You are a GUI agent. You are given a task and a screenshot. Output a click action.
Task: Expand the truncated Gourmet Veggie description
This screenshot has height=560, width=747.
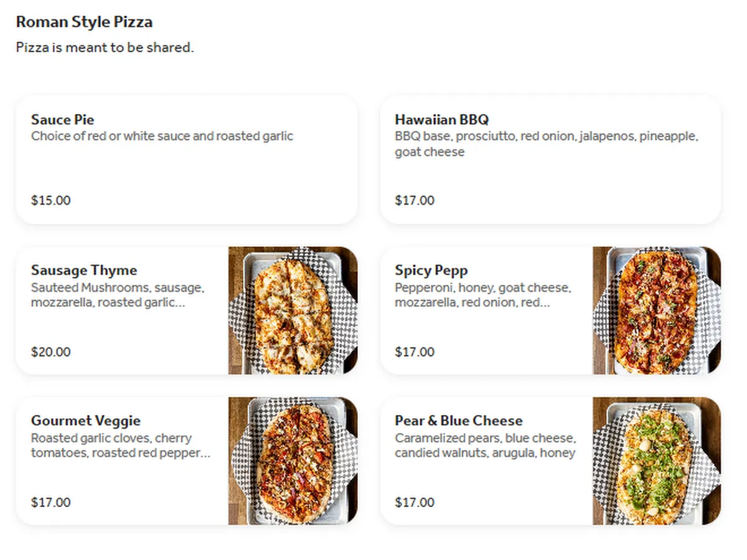[121, 446]
